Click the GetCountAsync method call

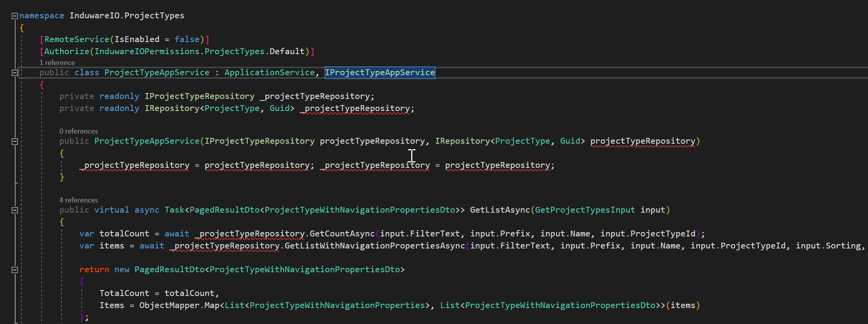(x=342, y=234)
